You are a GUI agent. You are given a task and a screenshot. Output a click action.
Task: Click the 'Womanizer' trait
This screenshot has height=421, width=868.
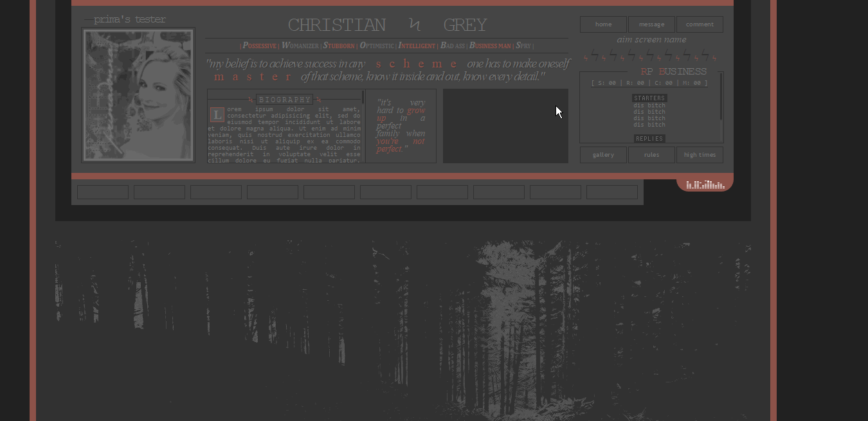tap(300, 46)
